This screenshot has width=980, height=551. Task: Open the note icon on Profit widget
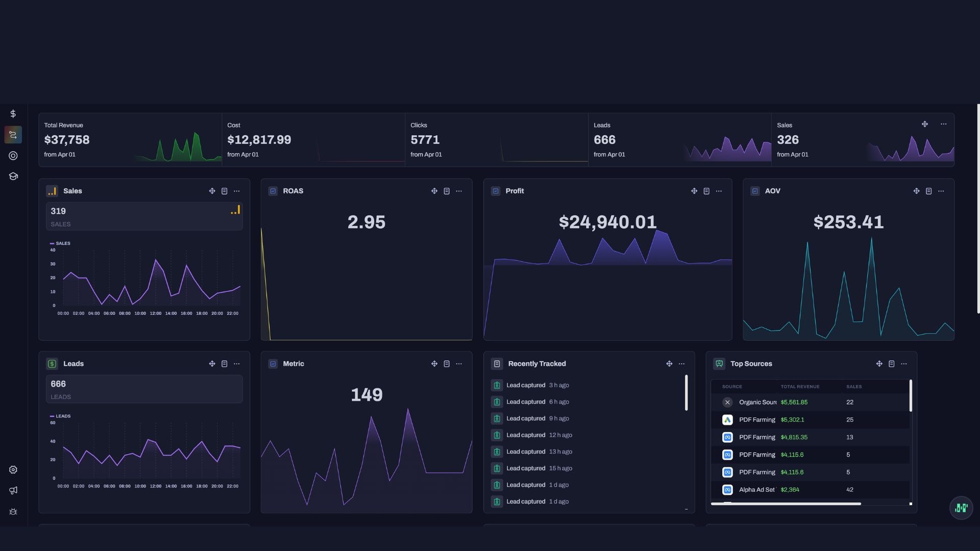tap(706, 191)
